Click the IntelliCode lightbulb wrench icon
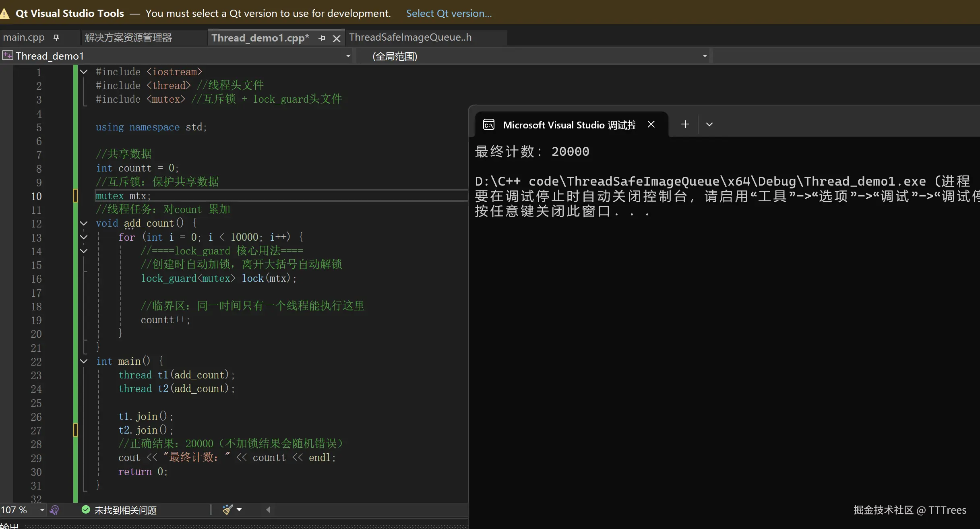The image size is (980, 529). [54, 510]
